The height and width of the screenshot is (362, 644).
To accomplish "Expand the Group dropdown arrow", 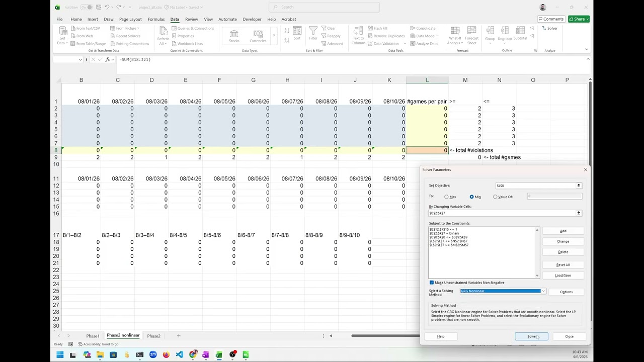I will tap(490, 43).
